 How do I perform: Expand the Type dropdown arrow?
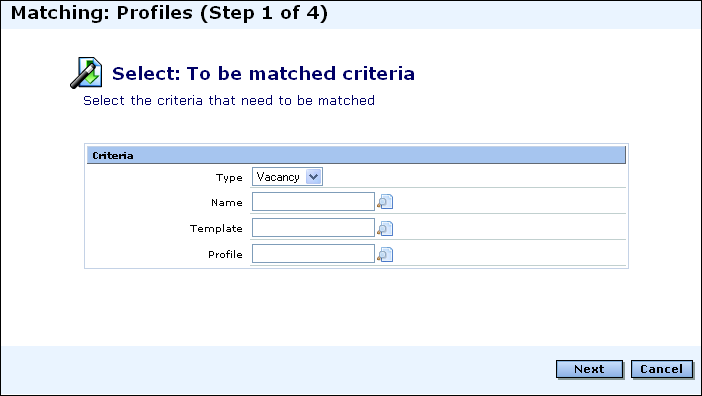point(313,177)
